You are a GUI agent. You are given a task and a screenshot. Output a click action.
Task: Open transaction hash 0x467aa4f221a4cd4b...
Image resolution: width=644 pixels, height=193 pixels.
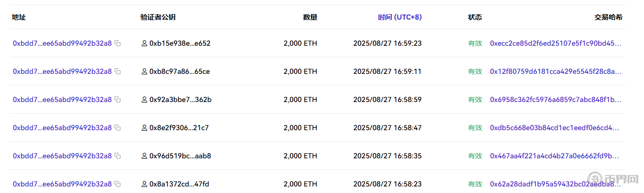[x=556, y=156]
